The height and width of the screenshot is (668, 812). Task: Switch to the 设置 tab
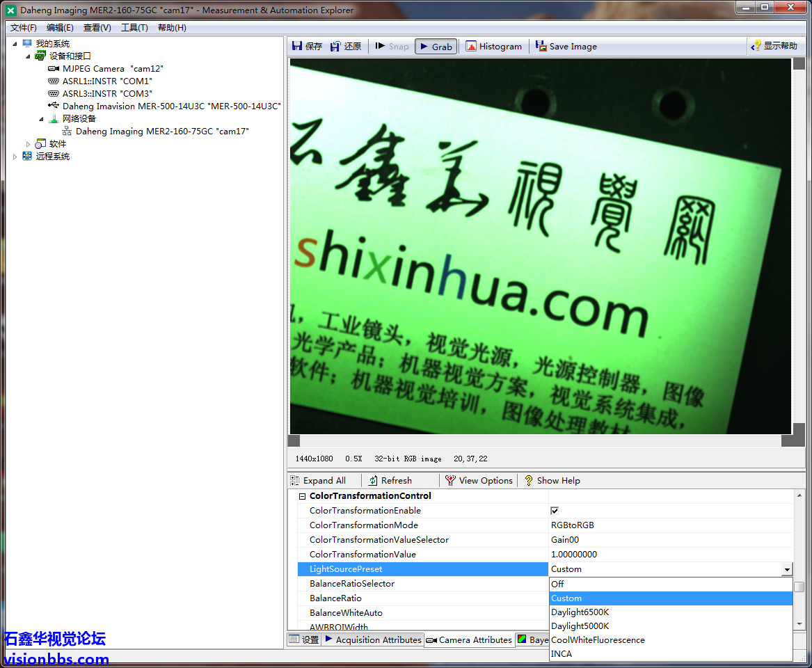point(305,639)
